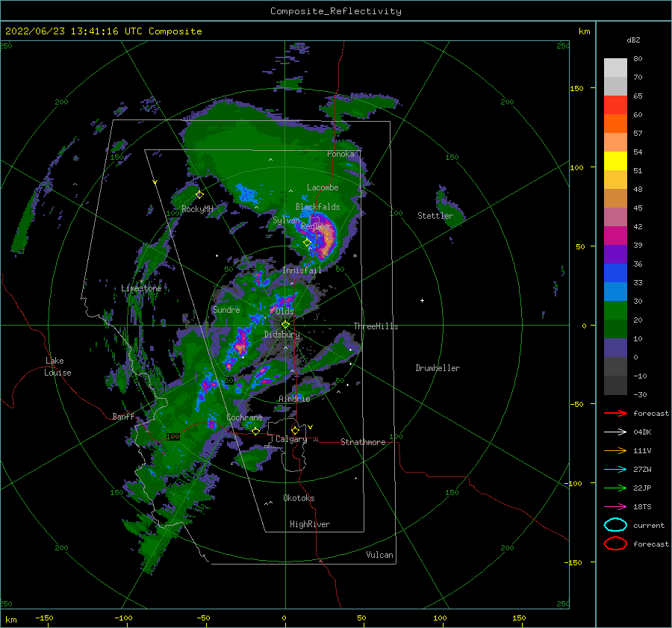
Task: Click the Sylvan label
Action: point(286,220)
